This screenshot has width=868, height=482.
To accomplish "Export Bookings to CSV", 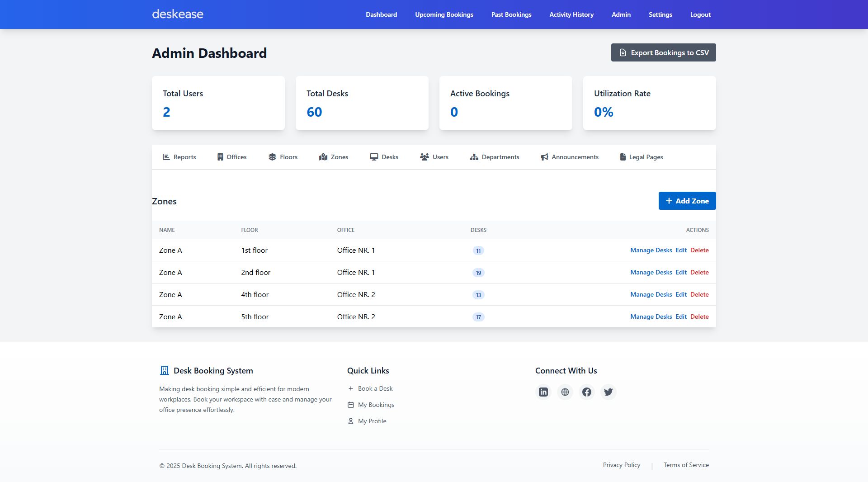I will (x=663, y=52).
